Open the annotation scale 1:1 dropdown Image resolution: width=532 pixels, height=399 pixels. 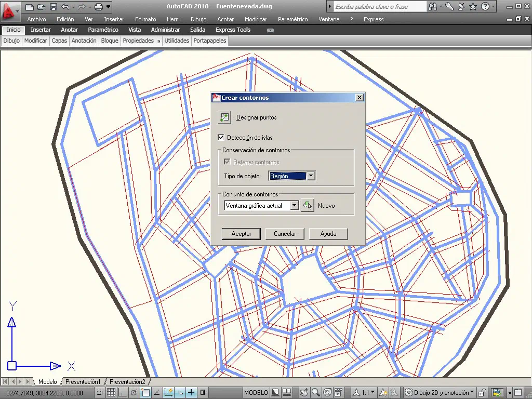365,393
